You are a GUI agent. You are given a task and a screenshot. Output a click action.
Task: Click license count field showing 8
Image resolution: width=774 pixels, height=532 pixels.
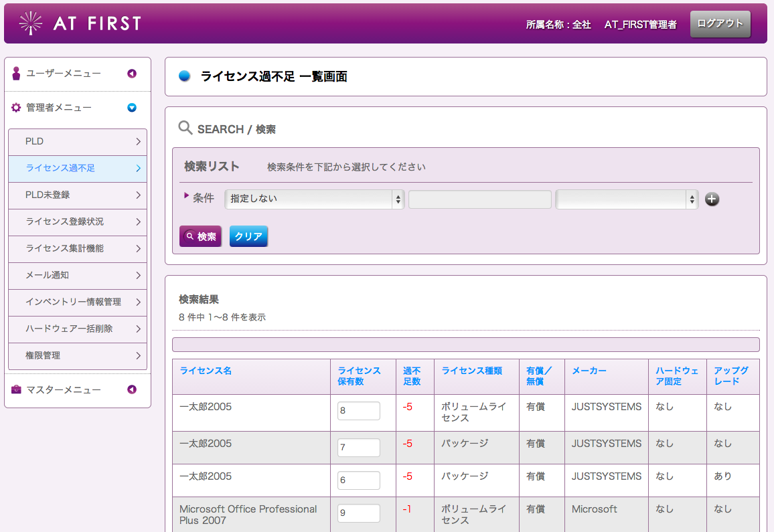[x=359, y=411]
